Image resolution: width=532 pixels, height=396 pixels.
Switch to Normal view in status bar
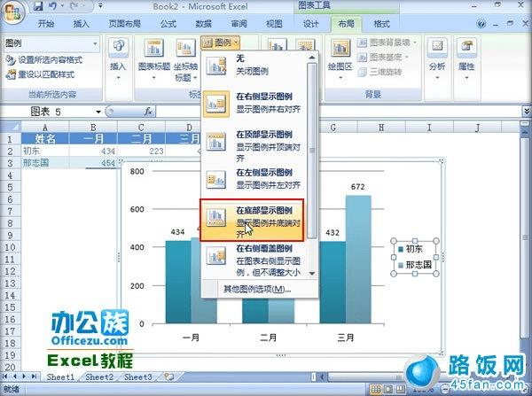click(375, 389)
